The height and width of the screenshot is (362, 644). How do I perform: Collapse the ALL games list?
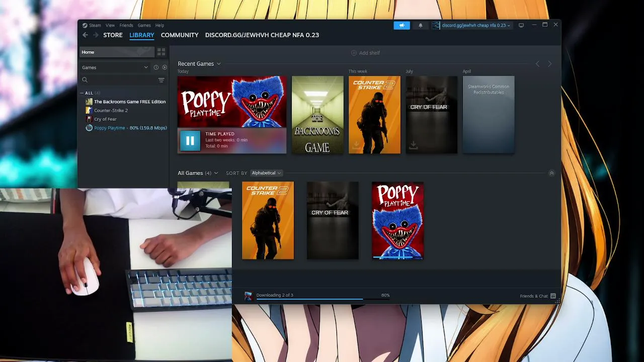(x=82, y=93)
